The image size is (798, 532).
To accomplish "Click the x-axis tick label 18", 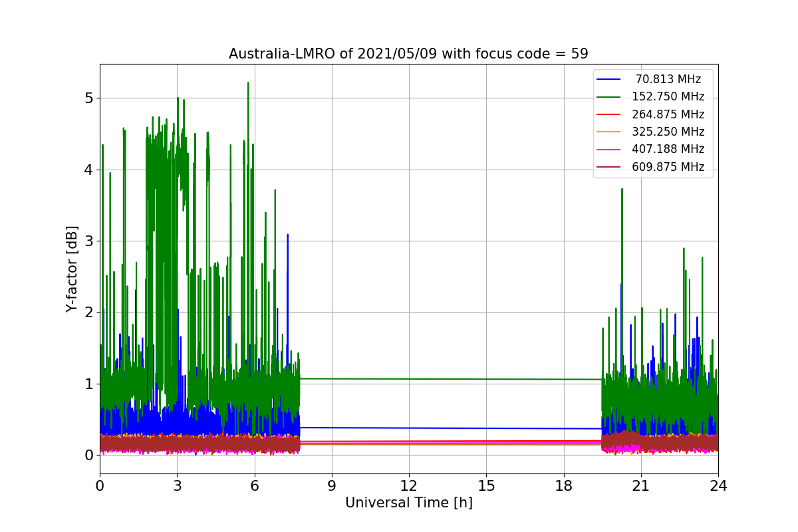I will pyautogui.click(x=563, y=486).
